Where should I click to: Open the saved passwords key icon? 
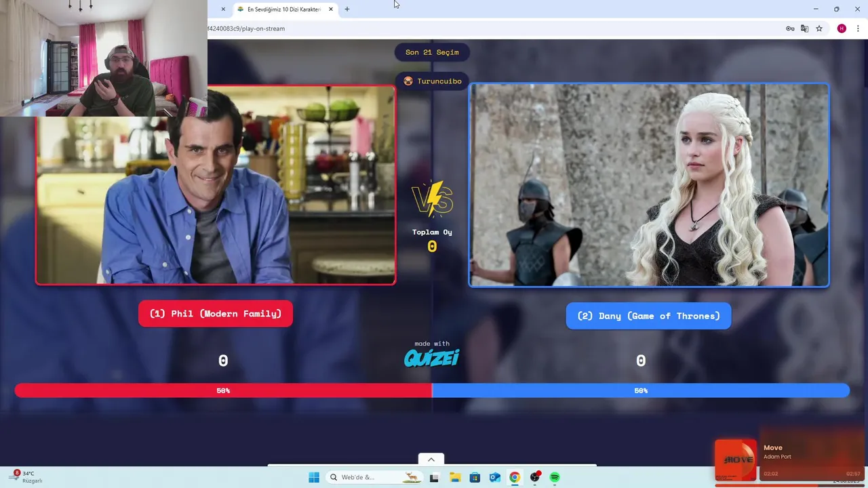790,28
